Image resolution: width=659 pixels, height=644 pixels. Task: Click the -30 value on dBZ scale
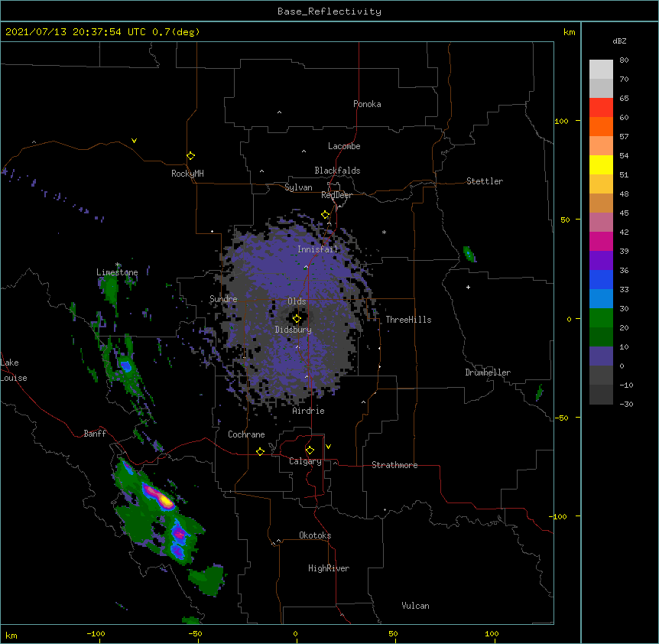[626, 404]
